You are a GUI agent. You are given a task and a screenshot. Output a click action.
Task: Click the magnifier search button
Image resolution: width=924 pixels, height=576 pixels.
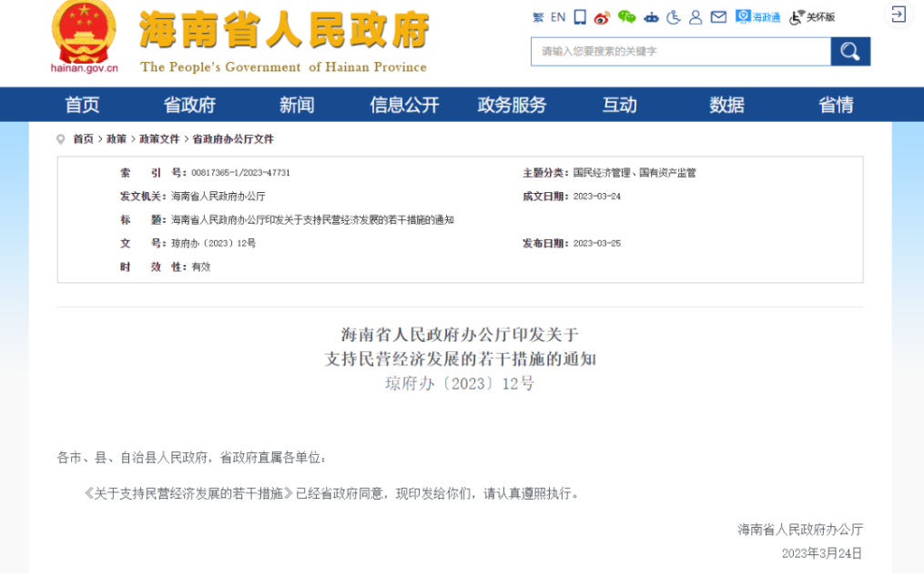850,52
